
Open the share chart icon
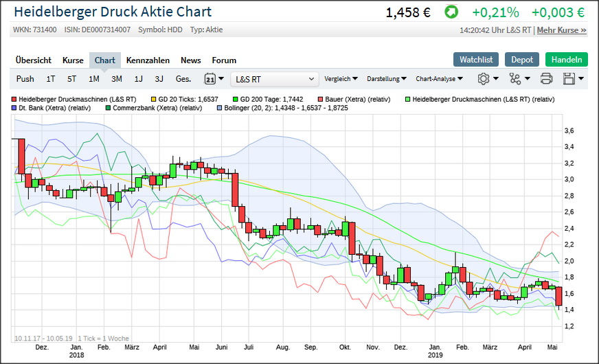(x=515, y=79)
